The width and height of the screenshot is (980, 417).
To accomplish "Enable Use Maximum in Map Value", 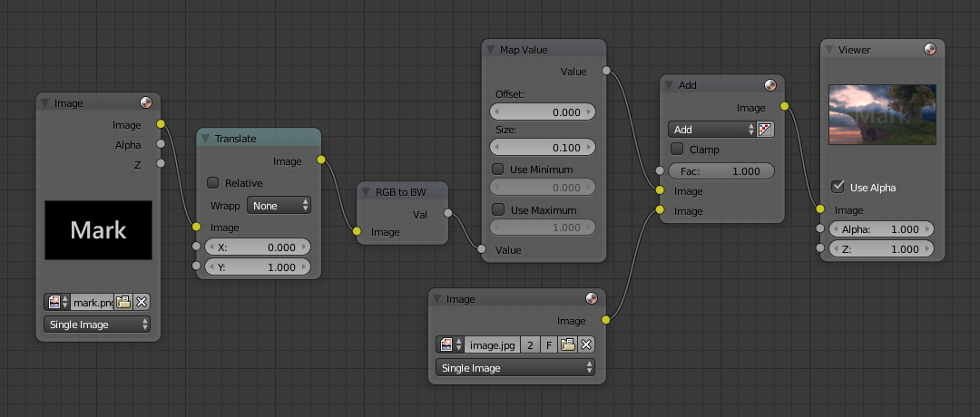I will (x=498, y=209).
